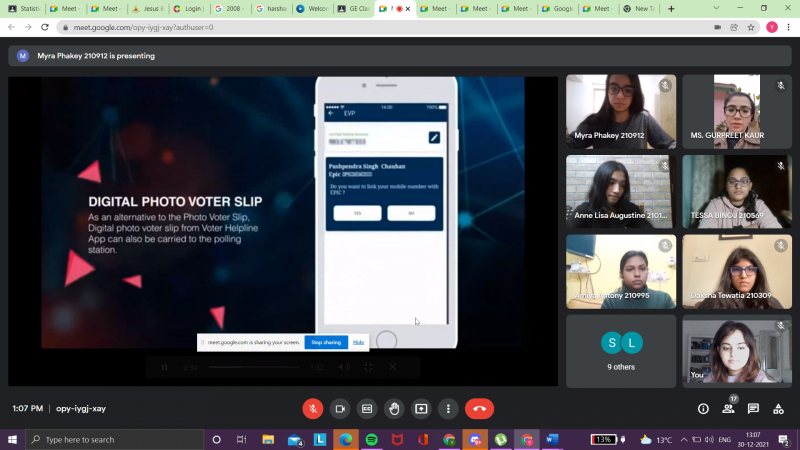Click the presented video progress bar
Image resolution: width=800 pixels, height=450 pixels.
(254, 367)
